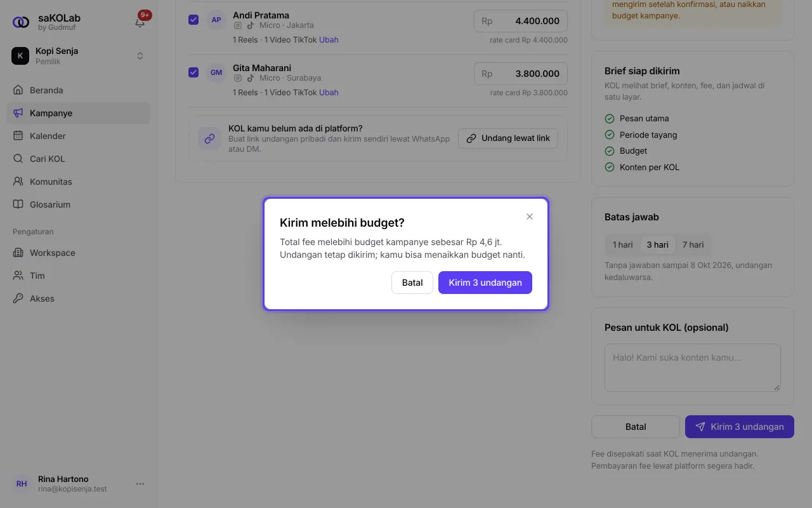Click the AP avatar of Andi Pratama

[216, 20]
